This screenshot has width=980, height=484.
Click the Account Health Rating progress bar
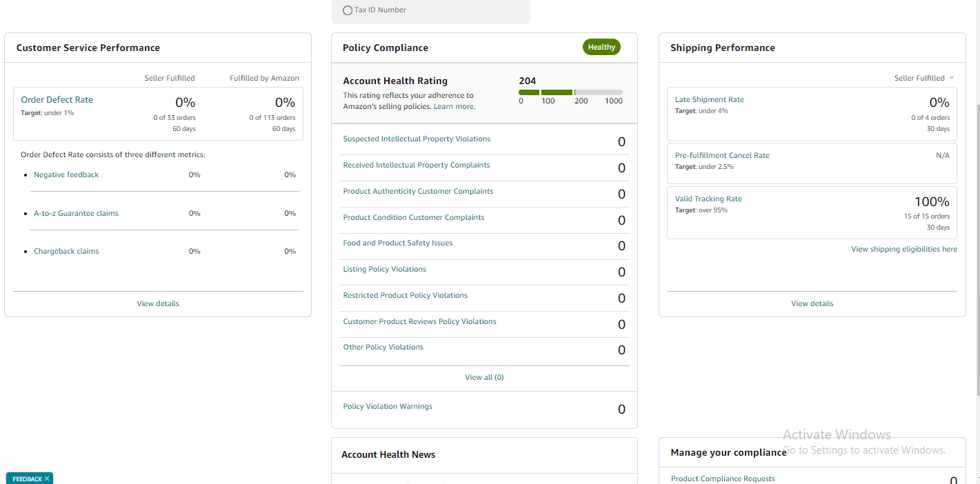(570, 92)
